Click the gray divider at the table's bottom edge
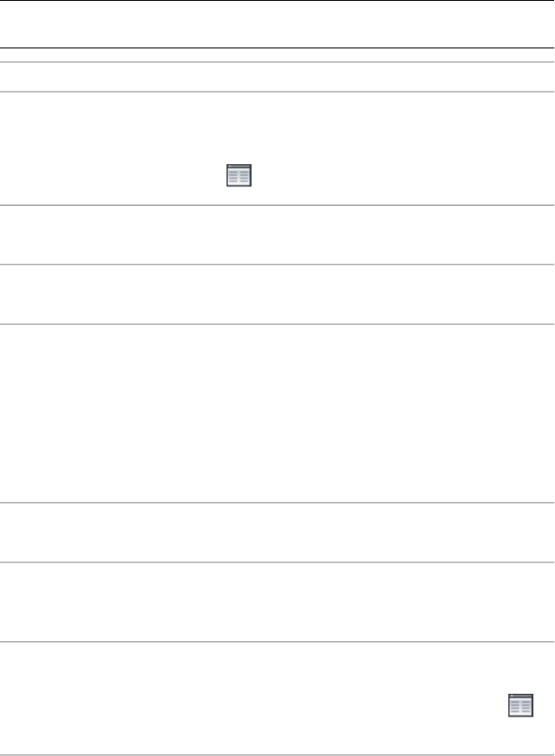The height and width of the screenshot is (756, 555). [x=277, y=754]
